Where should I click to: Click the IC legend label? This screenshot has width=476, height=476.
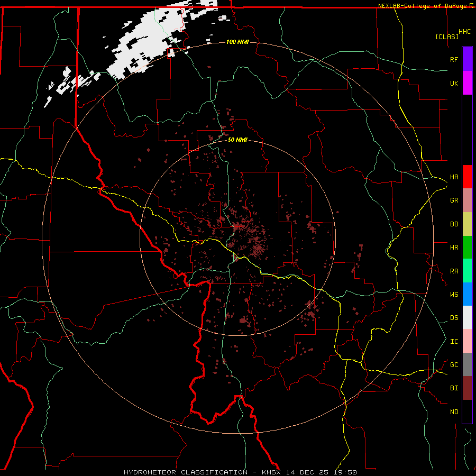pyautogui.click(x=454, y=342)
